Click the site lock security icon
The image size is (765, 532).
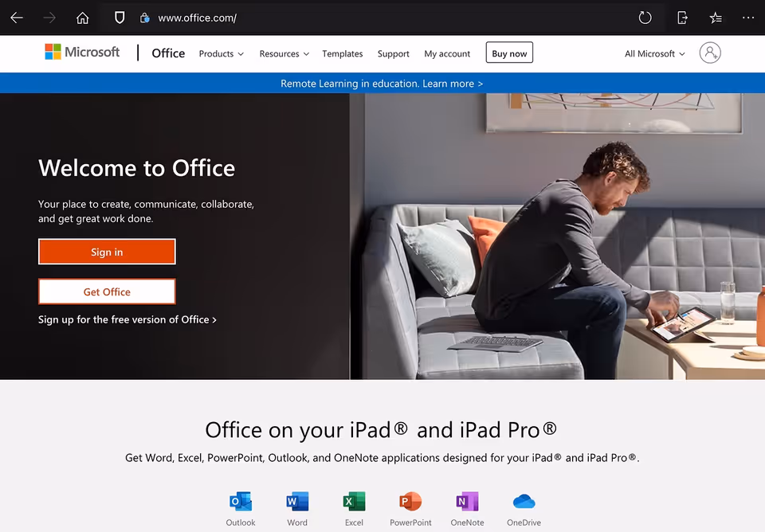pos(144,18)
